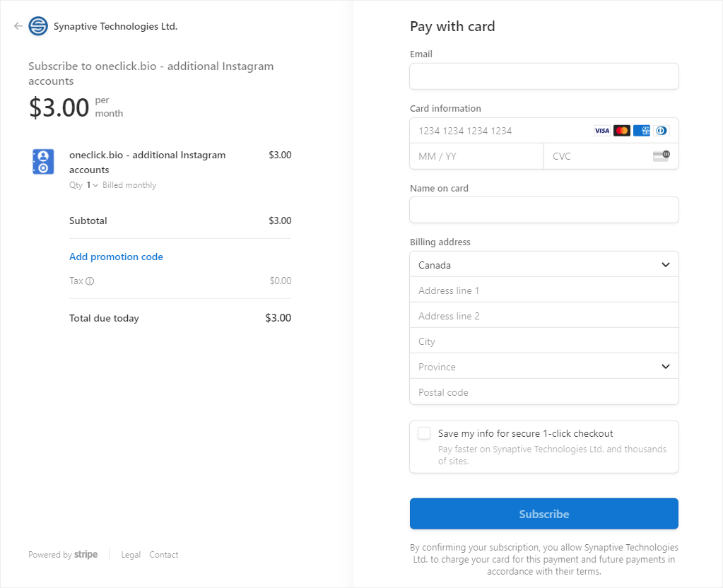The height and width of the screenshot is (588, 723).
Task: Click the Billing address label
Action: coord(440,242)
